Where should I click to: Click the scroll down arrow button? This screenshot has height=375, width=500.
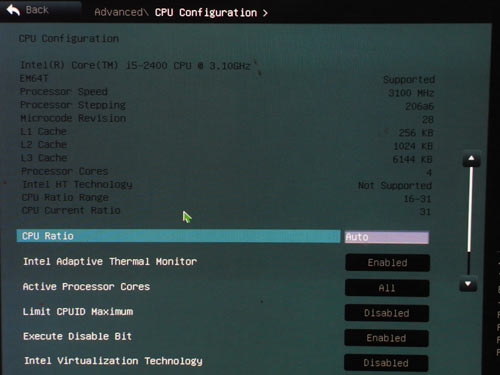[x=468, y=284]
